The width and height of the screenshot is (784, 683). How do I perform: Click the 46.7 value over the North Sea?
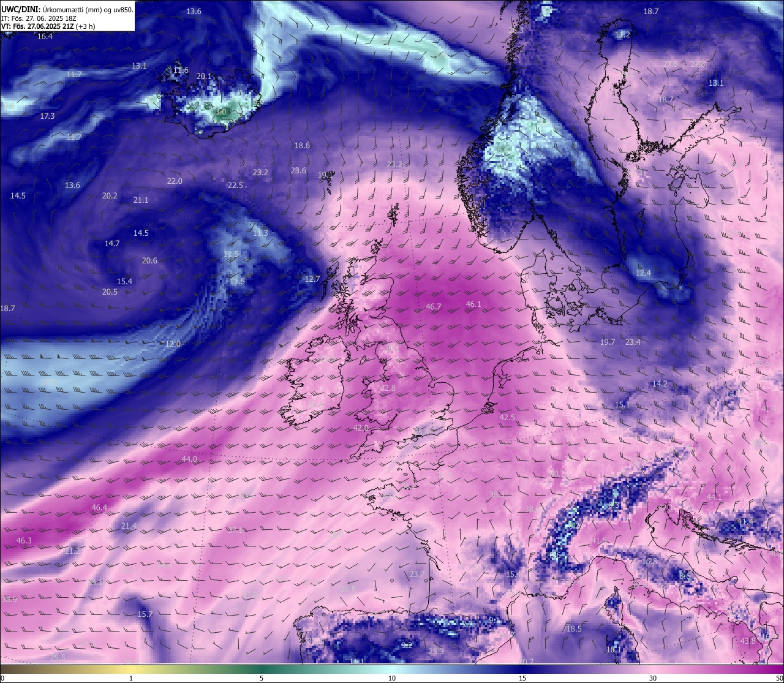click(x=434, y=307)
